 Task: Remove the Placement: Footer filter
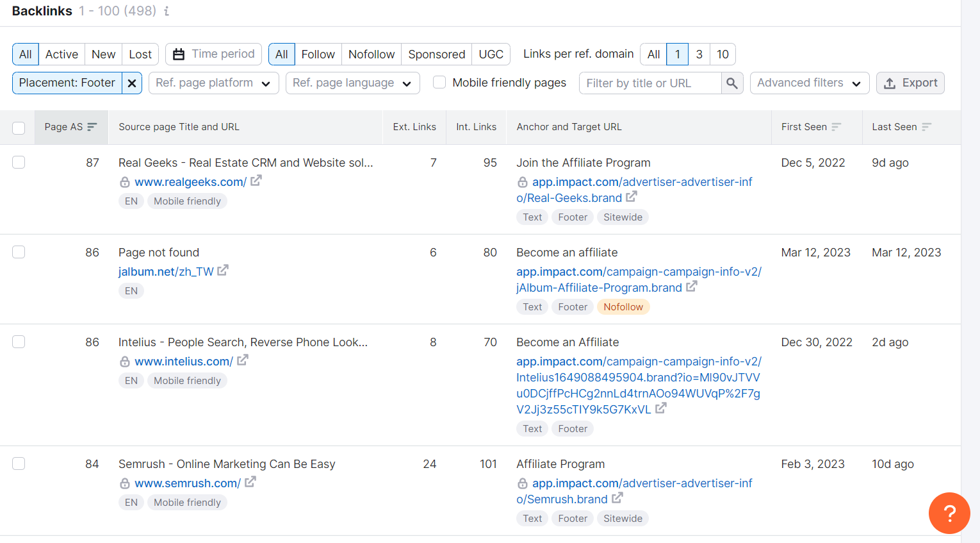tap(132, 83)
